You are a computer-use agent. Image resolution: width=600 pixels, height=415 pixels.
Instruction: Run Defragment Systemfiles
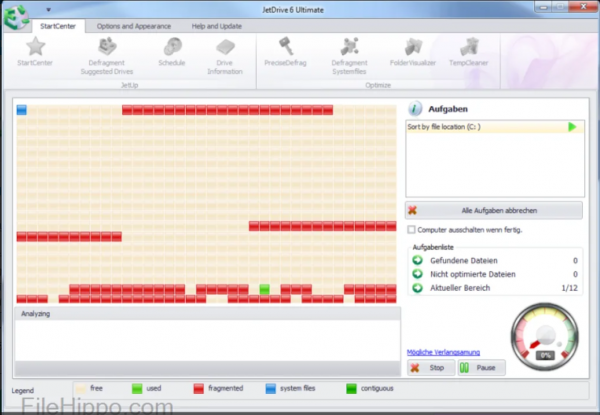click(x=349, y=56)
